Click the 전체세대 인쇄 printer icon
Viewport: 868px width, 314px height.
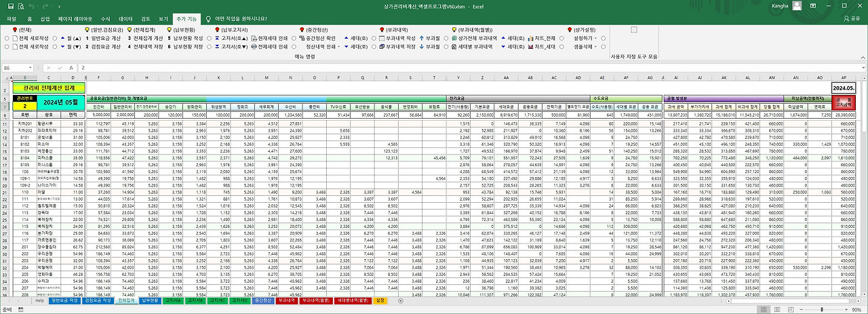point(254,47)
